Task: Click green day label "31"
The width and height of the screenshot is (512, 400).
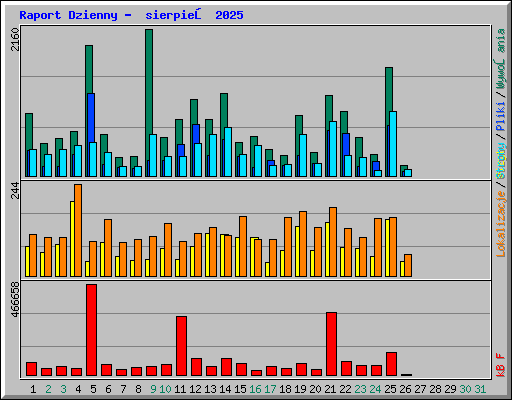Action: pyautogui.click(x=480, y=389)
